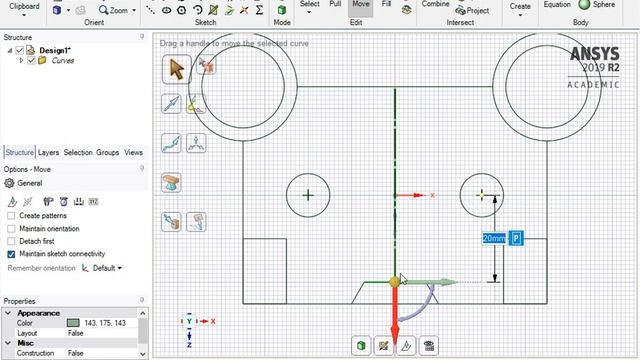Screen dimensions: 640x360
Task: Click the Equation body button
Action: pos(557,4)
